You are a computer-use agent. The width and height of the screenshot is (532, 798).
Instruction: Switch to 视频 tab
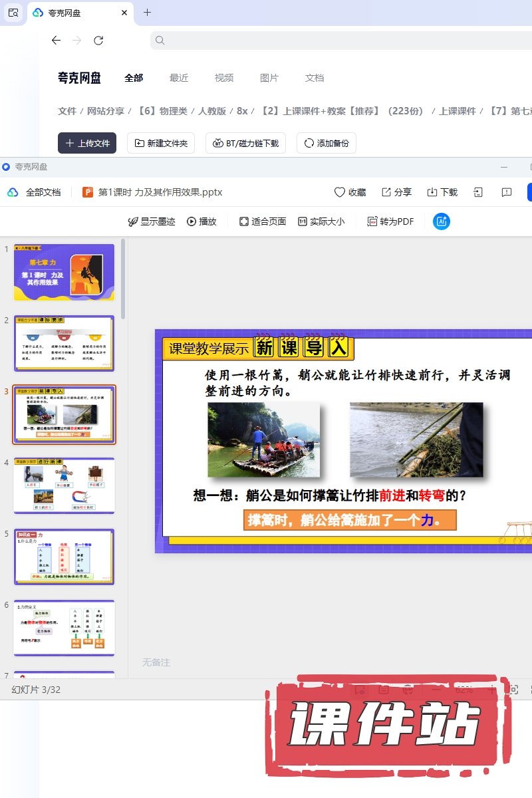click(x=224, y=78)
